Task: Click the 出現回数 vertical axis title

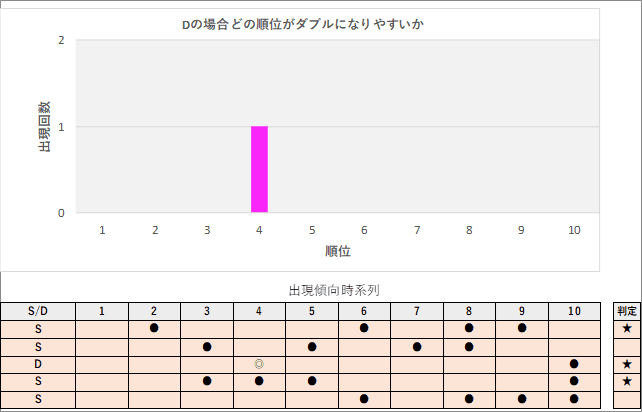Action: pyautogui.click(x=44, y=127)
